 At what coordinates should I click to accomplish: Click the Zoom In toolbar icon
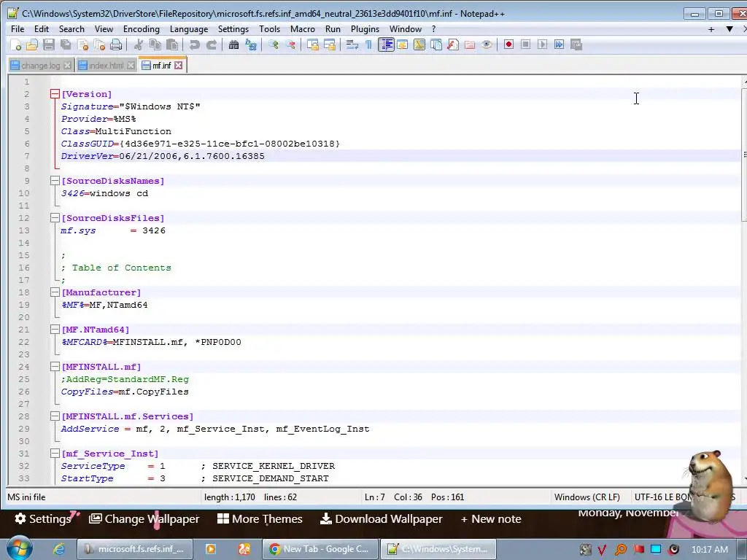pyautogui.click(x=273, y=44)
